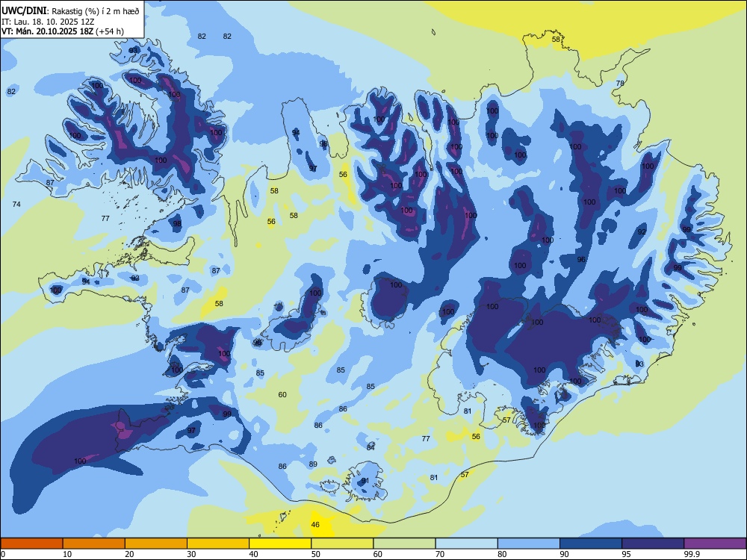Click the 30–40% legend color swatch
The width and height of the screenshot is (747, 560).
click(218, 544)
